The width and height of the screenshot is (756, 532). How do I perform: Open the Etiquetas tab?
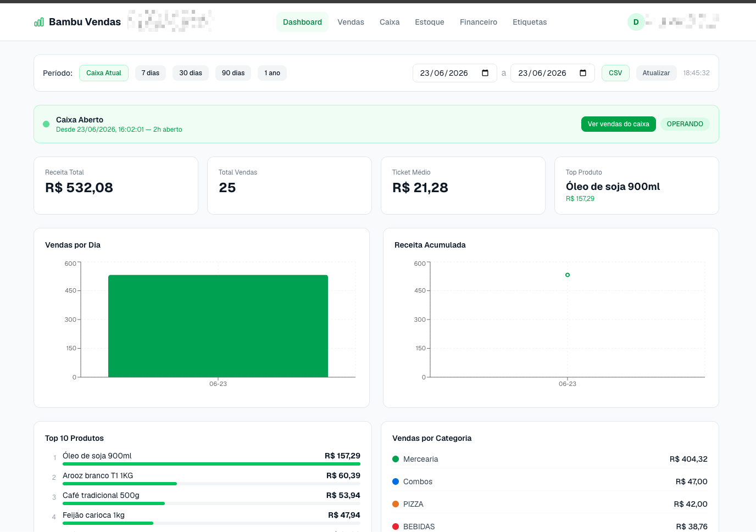coord(530,22)
